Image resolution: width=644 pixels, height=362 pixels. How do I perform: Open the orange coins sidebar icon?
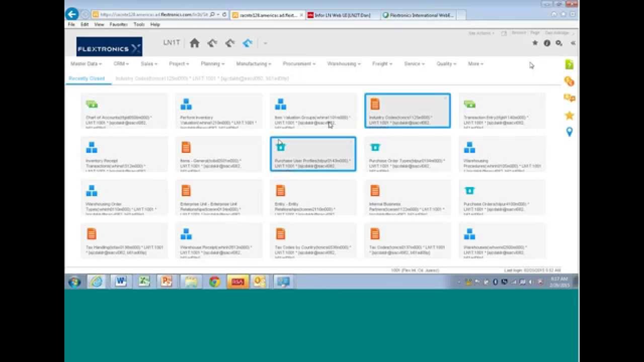(569, 81)
